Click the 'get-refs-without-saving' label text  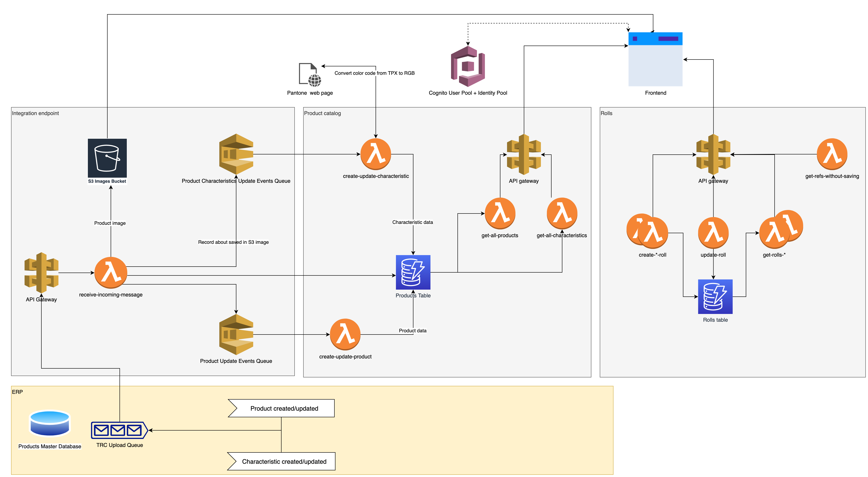click(x=832, y=176)
